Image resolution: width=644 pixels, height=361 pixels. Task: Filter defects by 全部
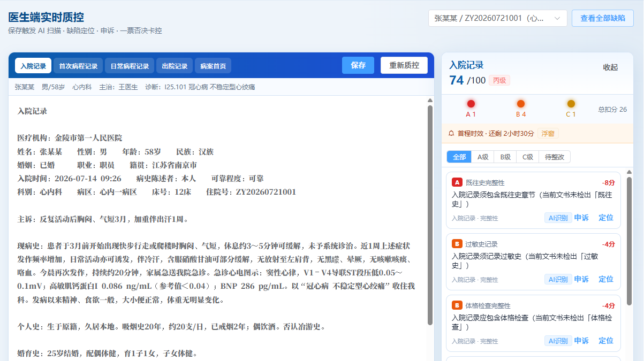click(x=459, y=157)
